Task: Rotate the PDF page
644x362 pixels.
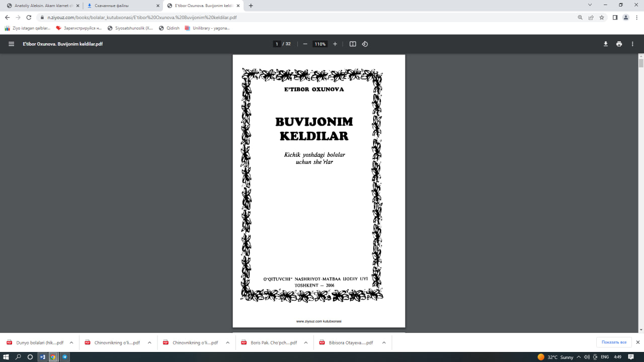Action: 365,44
